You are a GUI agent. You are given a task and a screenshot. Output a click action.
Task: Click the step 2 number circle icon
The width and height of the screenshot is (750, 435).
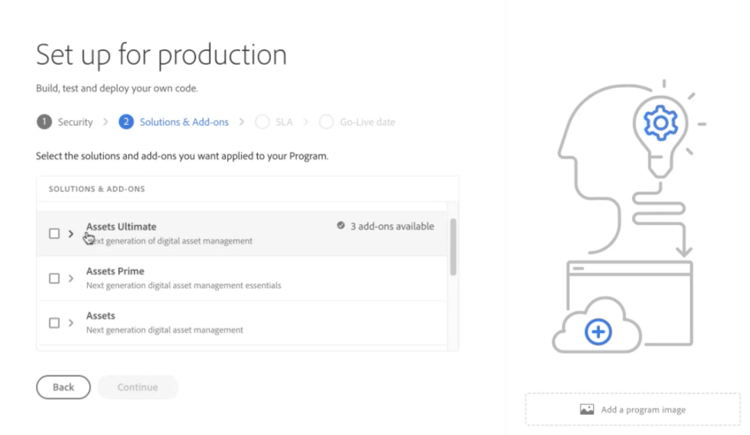tap(126, 122)
